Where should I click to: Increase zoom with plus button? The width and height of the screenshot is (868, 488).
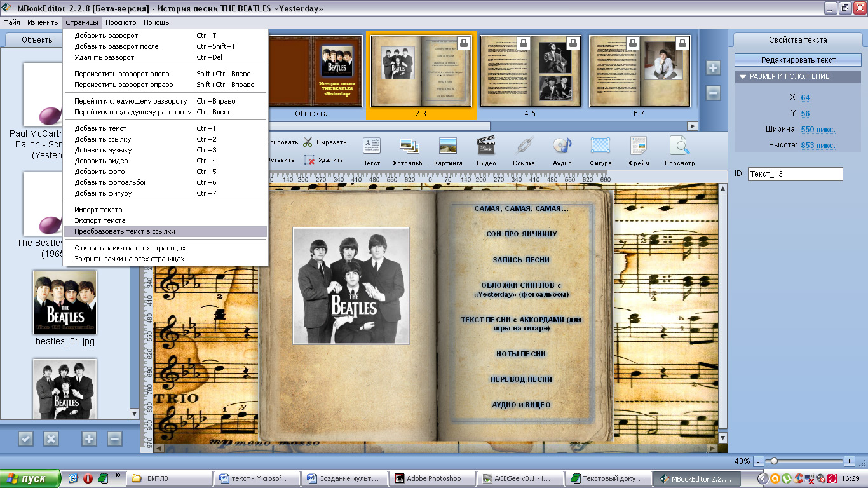[850, 461]
